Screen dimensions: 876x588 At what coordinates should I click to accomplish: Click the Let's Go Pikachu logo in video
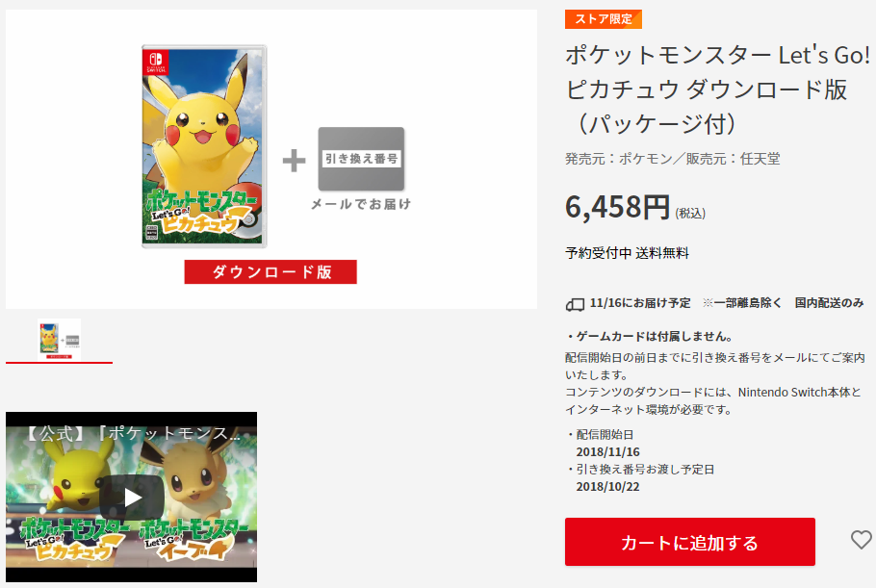click(73, 540)
